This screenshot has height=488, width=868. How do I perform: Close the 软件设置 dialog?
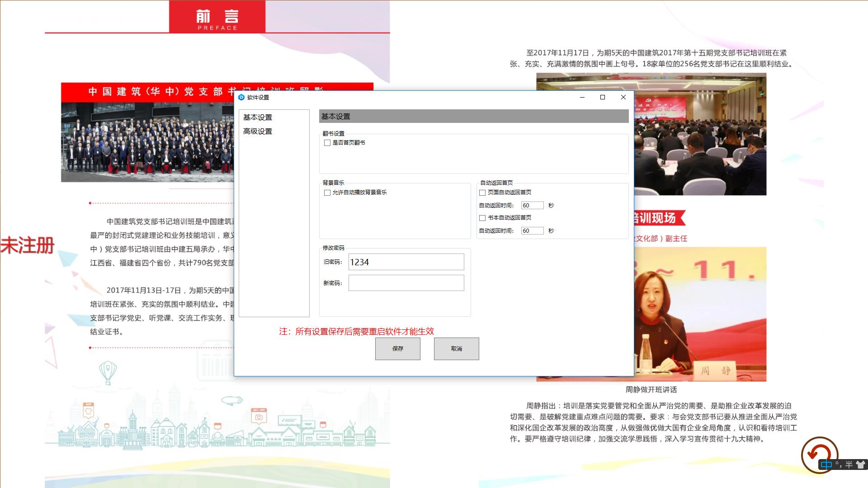623,97
